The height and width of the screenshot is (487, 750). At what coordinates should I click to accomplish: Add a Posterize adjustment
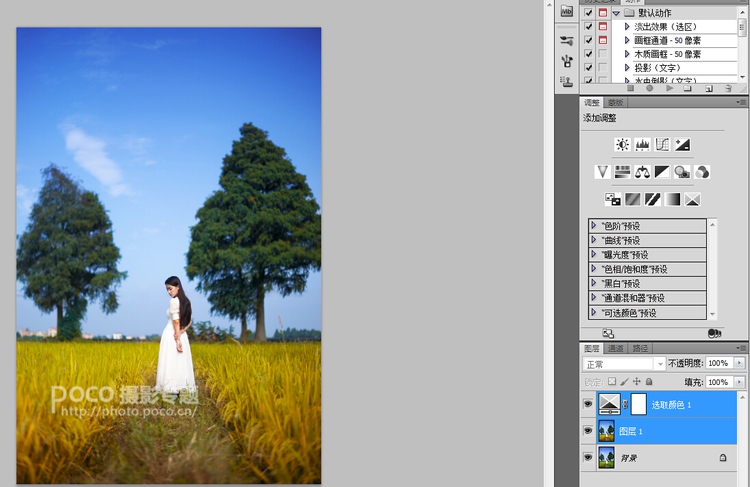pos(632,199)
